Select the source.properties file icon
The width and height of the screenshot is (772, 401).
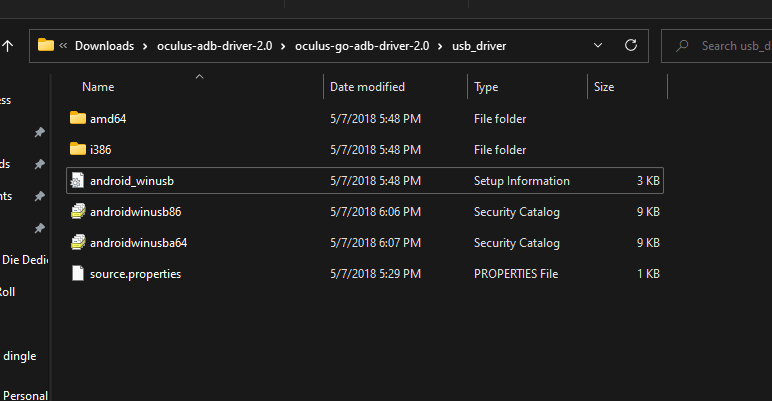pos(78,274)
